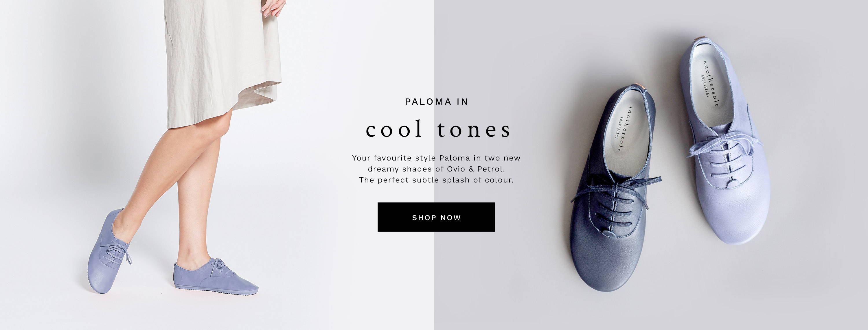Click the model's raised rear shoe
Screen dimensions: 868x330
click(109, 251)
